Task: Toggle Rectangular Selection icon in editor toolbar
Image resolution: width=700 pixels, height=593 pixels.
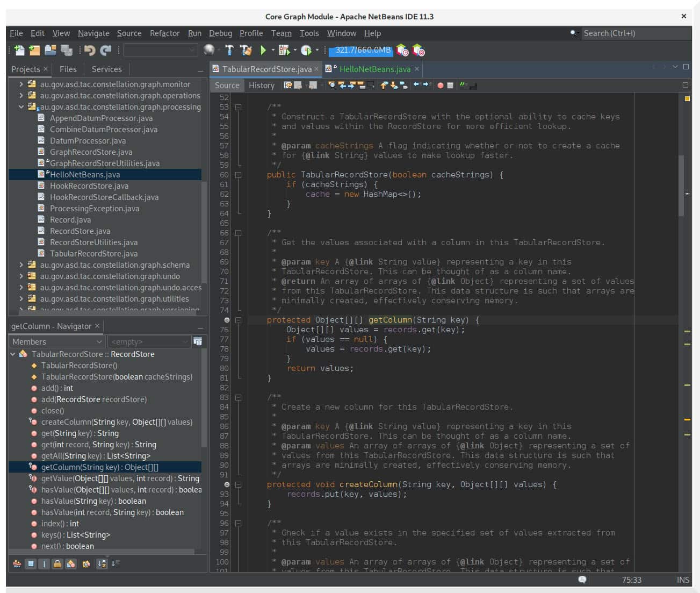Action: click(x=371, y=85)
